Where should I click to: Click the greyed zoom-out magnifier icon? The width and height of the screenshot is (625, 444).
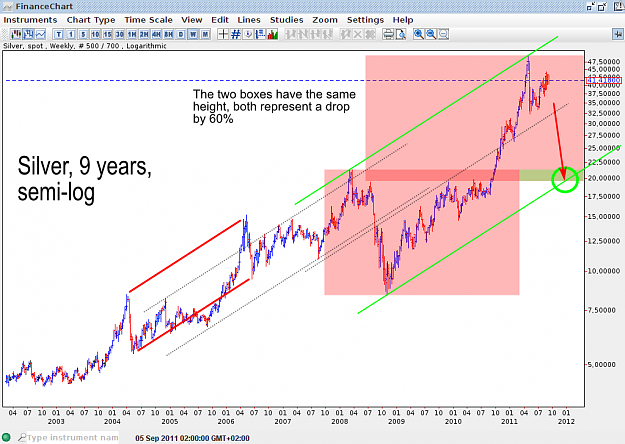tap(443, 35)
